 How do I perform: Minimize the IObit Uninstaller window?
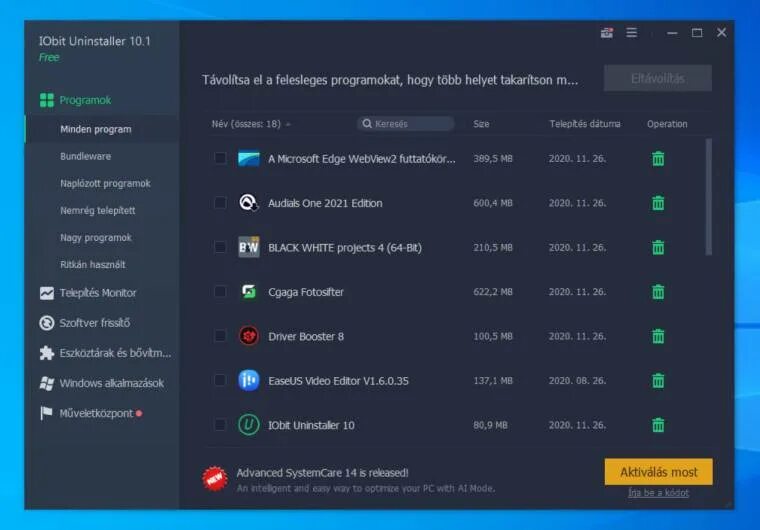[x=672, y=32]
